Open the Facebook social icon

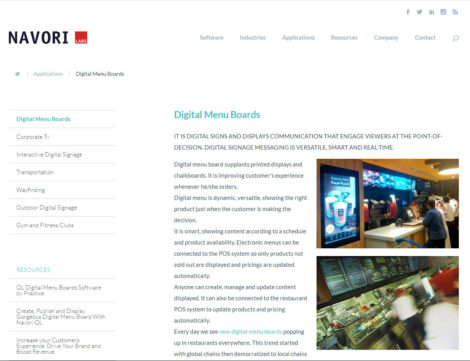click(408, 12)
